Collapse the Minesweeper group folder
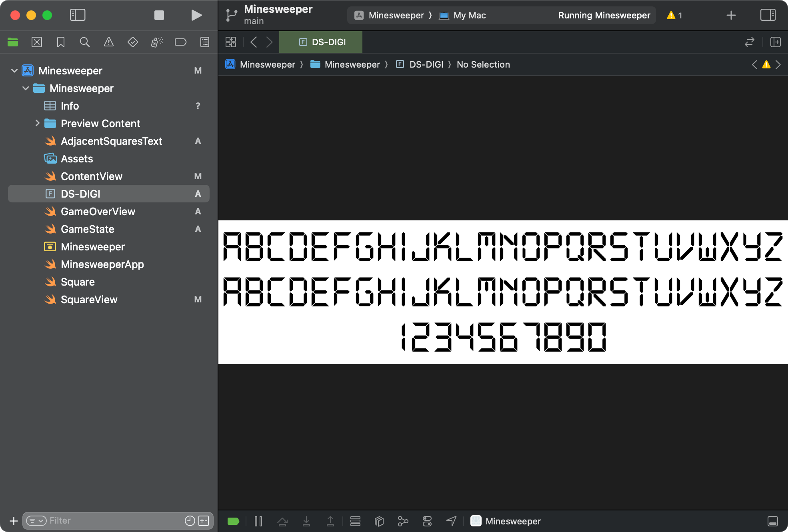Screen dimensions: 788x532 pyautogui.click(x=26, y=88)
